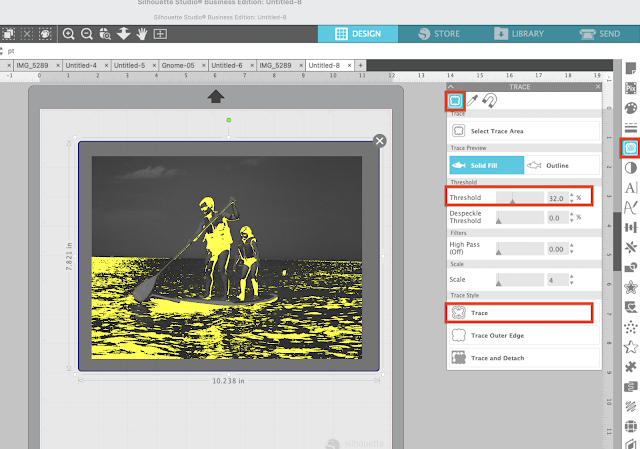Open the SEND tab

point(599,34)
